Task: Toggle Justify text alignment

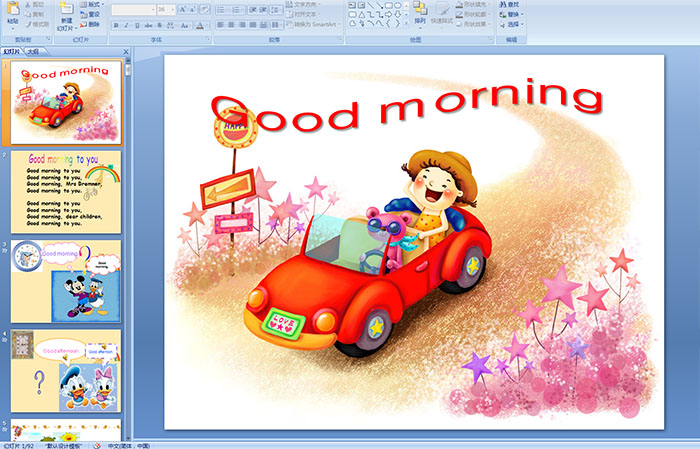Action: pos(253,25)
